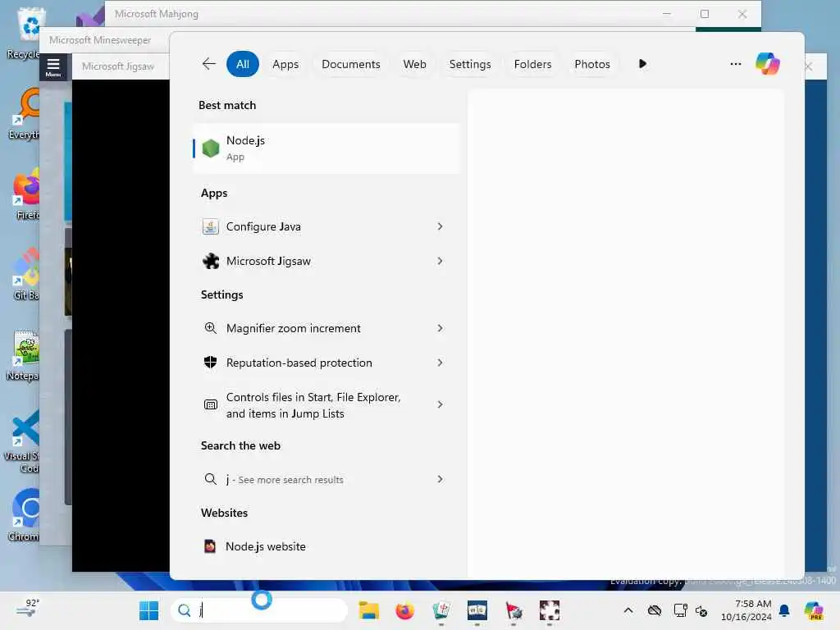
Task: Open Copilot from the search panel
Action: 768,64
